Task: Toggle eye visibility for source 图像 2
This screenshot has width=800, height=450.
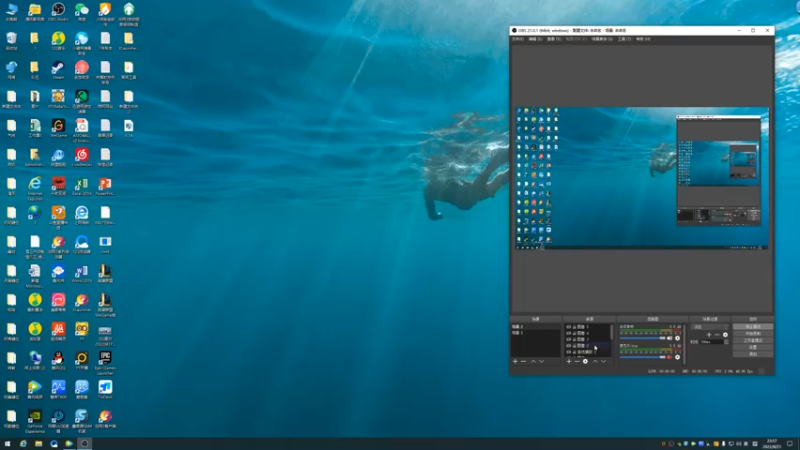Action: pos(568,345)
